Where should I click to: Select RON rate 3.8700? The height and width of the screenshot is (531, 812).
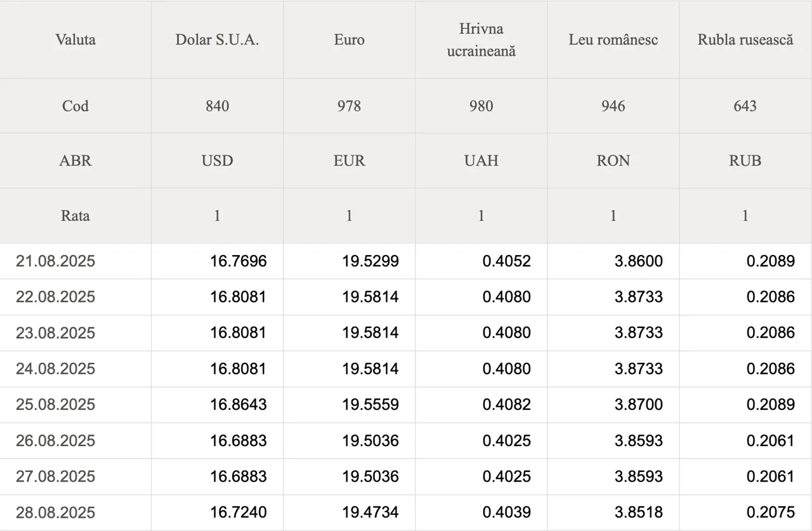pos(638,405)
